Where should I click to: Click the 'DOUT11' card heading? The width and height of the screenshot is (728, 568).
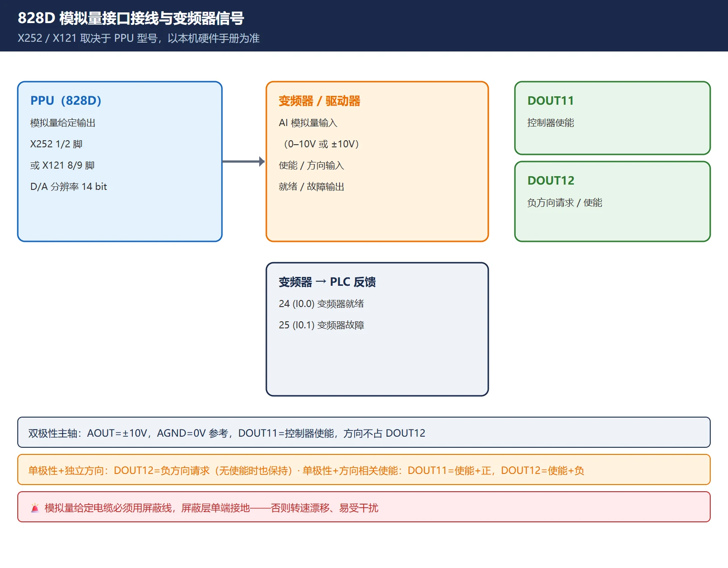click(550, 101)
